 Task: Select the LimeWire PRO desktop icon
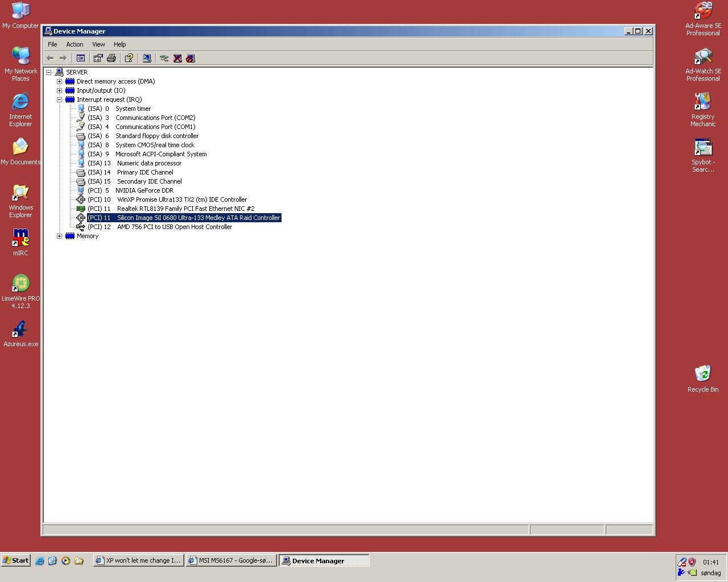[20, 292]
